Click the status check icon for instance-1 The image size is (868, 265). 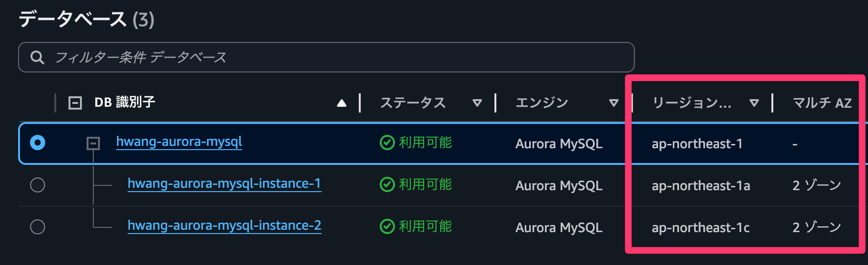tap(387, 184)
